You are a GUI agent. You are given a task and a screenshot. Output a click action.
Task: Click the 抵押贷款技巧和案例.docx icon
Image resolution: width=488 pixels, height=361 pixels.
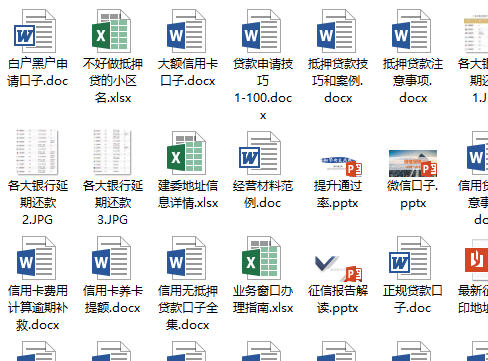click(x=336, y=31)
